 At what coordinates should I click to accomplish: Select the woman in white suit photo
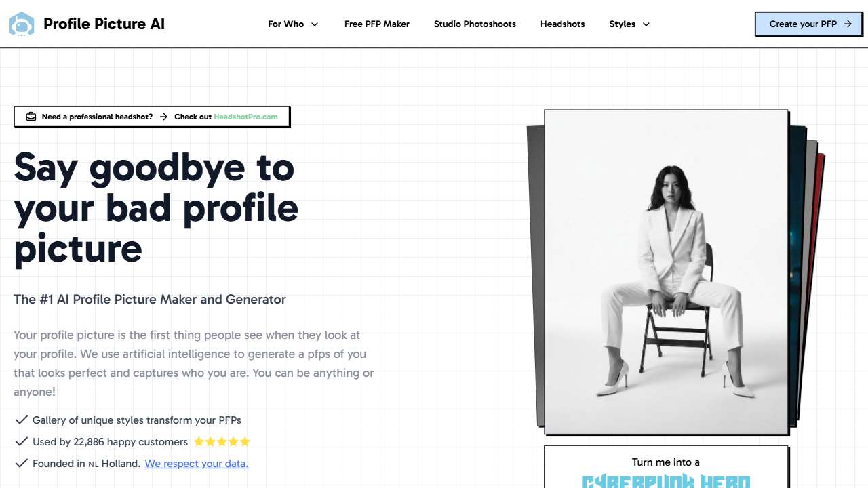pos(666,272)
